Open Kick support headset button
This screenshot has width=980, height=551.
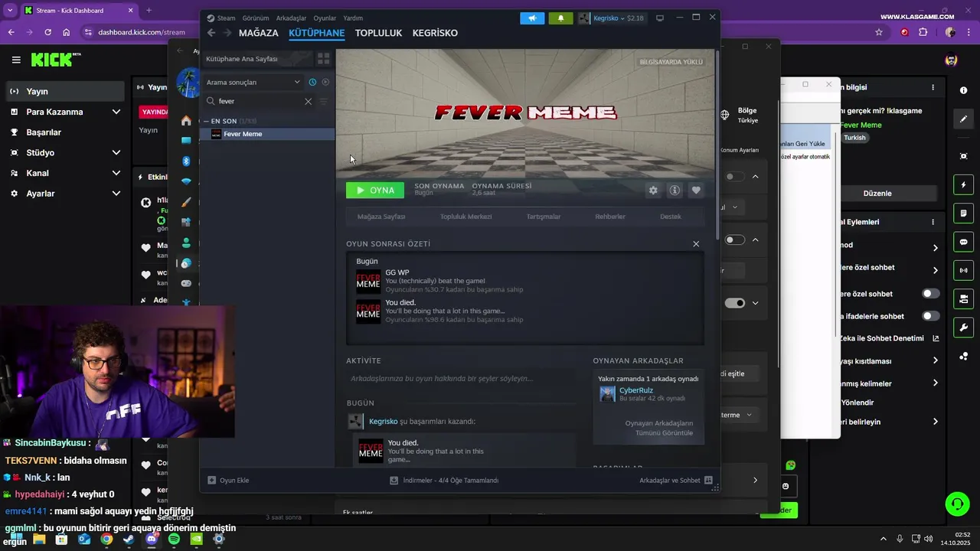coord(957,504)
